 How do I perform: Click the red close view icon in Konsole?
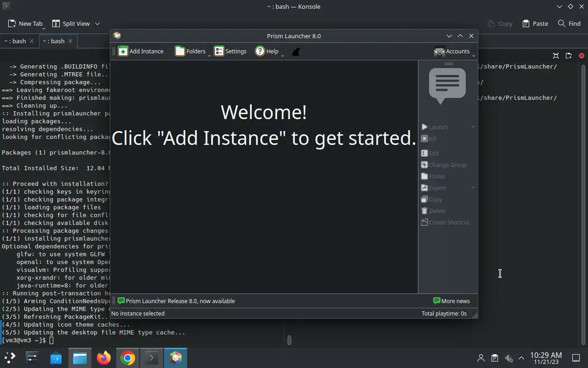click(x=581, y=56)
